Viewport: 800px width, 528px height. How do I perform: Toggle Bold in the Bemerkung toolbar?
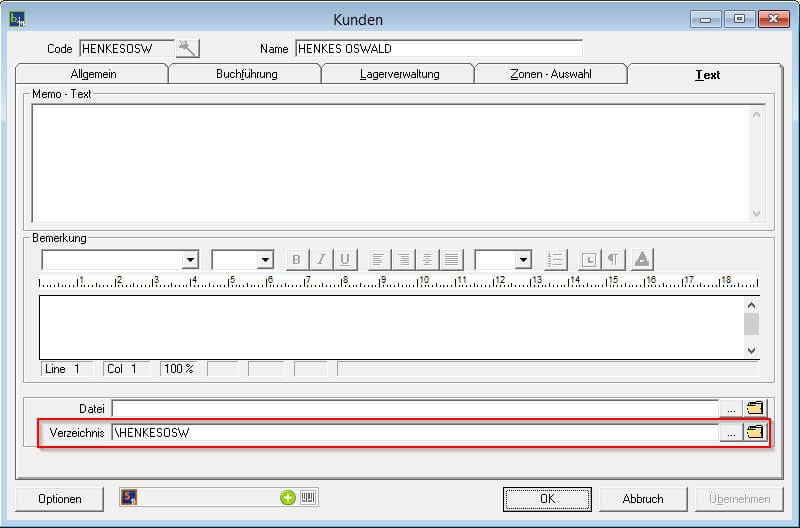click(296, 260)
